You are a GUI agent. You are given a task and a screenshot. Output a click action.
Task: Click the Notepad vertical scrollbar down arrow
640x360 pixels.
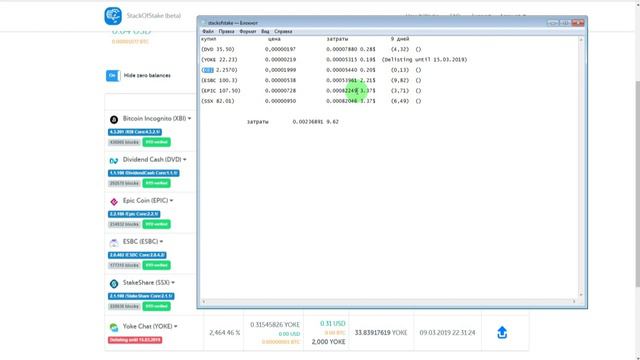(x=581, y=295)
